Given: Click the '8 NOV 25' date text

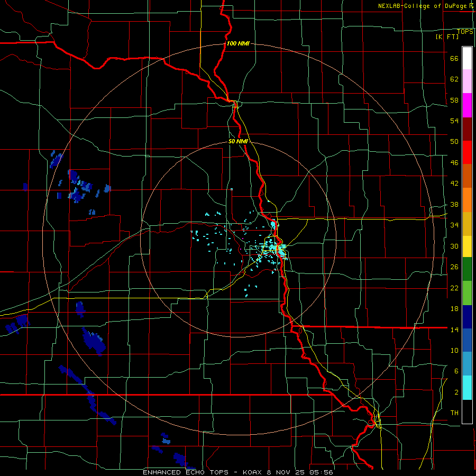Looking at the screenshot, I should point(286,472).
